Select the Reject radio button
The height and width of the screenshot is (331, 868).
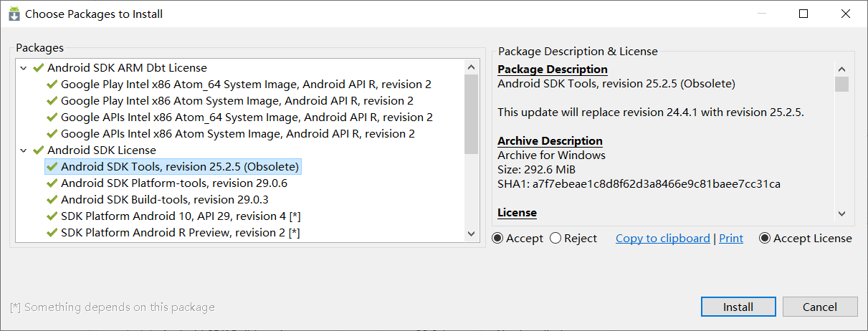(555, 239)
